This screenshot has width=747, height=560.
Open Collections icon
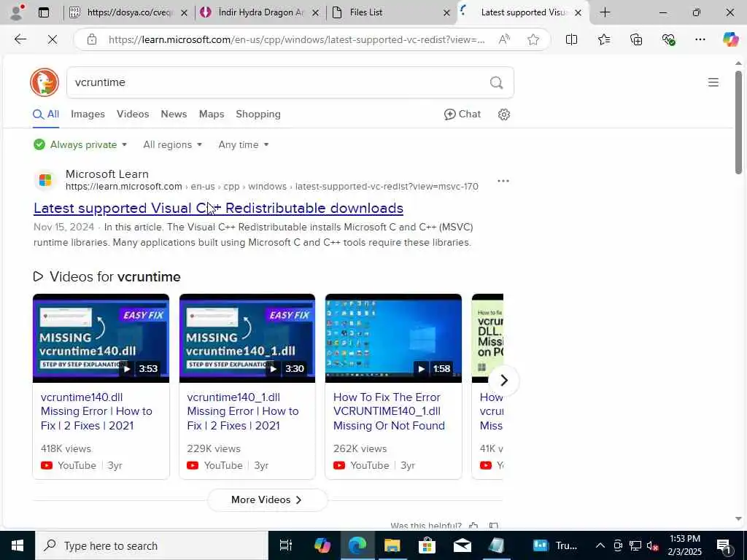[x=636, y=39]
